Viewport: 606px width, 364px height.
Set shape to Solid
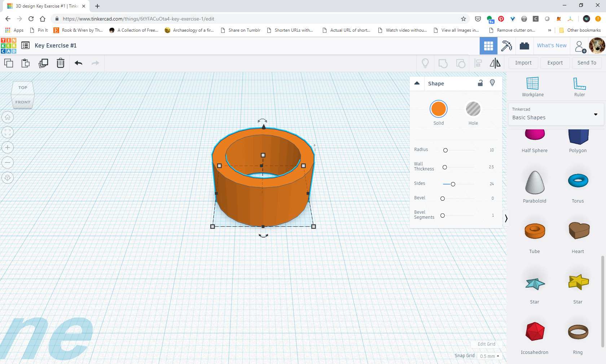439,109
